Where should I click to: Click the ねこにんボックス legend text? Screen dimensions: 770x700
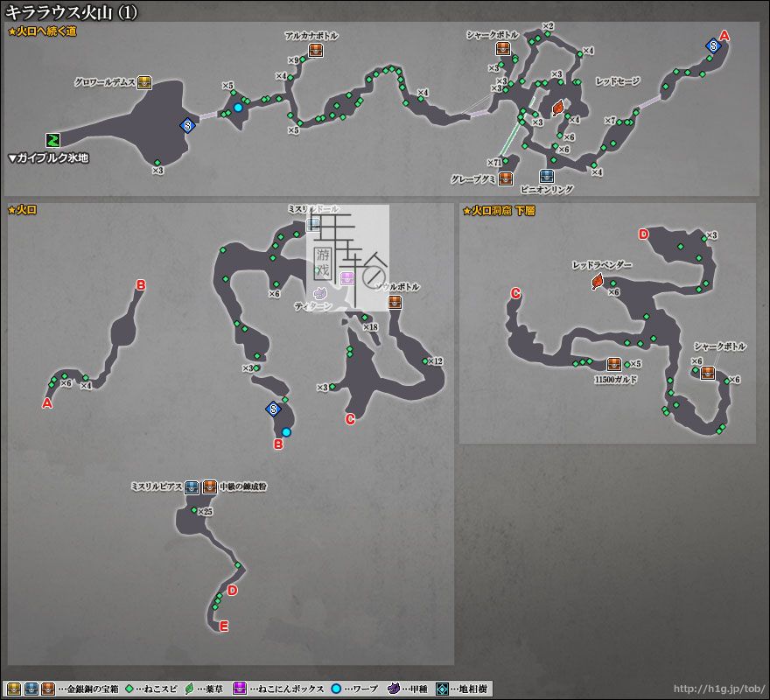pos(290,689)
